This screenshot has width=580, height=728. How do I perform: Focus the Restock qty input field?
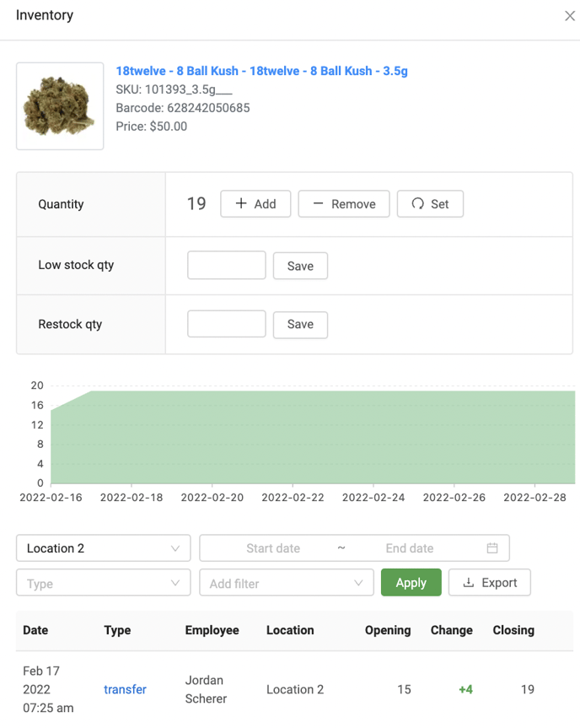pyautogui.click(x=226, y=324)
